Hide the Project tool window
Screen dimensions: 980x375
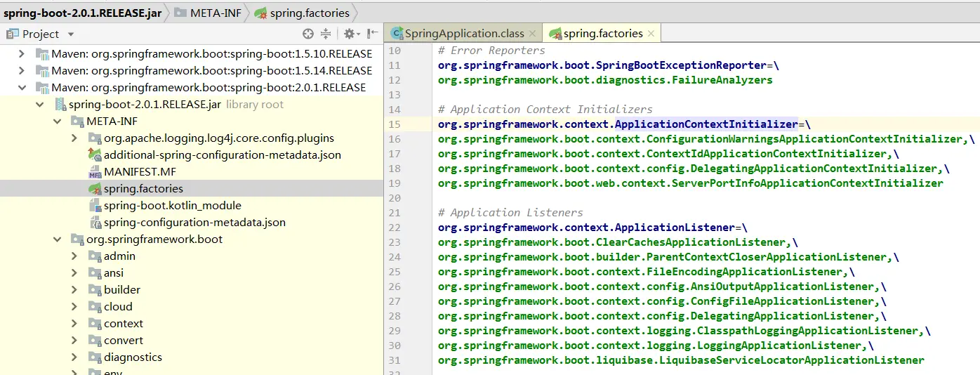(x=373, y=34)
